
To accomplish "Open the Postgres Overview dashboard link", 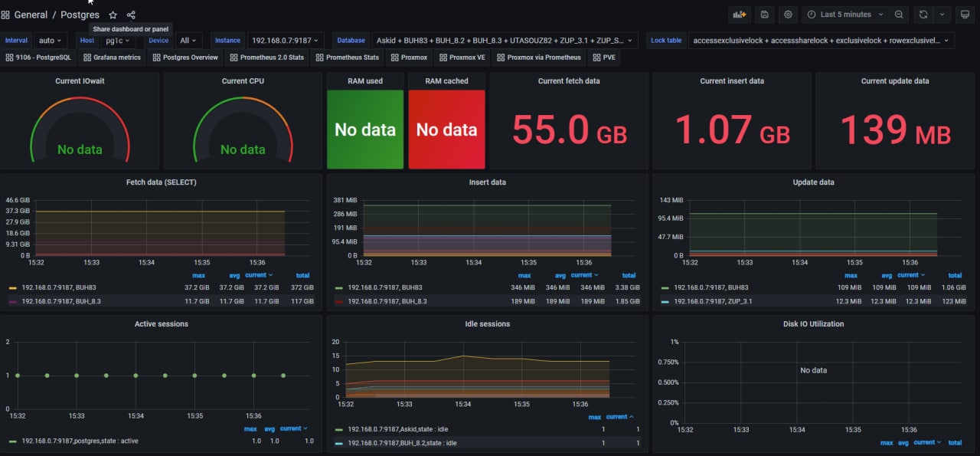I will click(x=185, y=57).
